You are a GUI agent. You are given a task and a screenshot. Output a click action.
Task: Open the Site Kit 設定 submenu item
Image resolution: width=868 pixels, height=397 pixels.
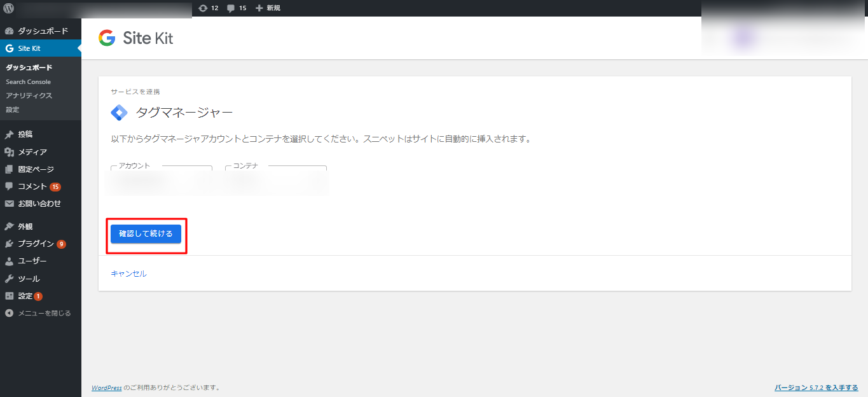(13, 109)
